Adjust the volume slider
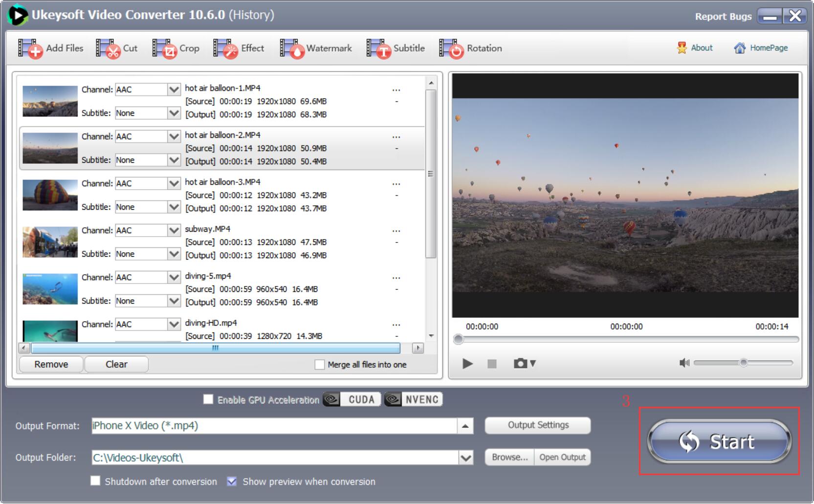814x504 pixels. [x=744, y=363]
